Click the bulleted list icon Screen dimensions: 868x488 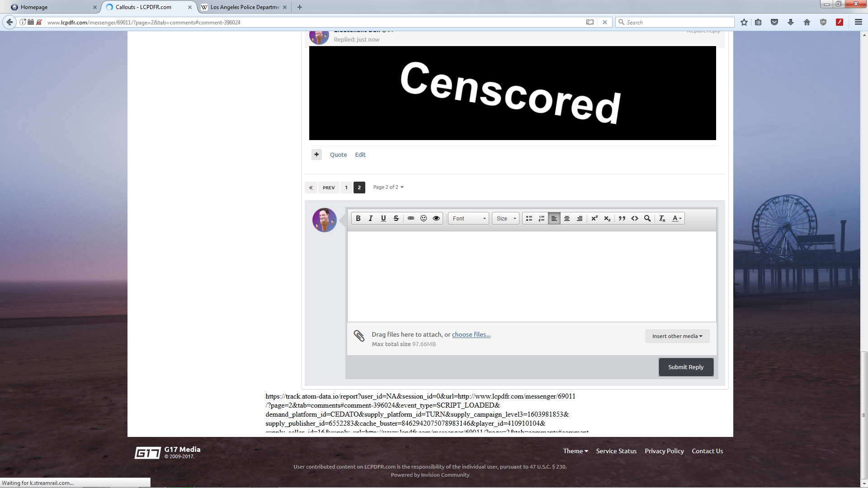coord(529,218)
